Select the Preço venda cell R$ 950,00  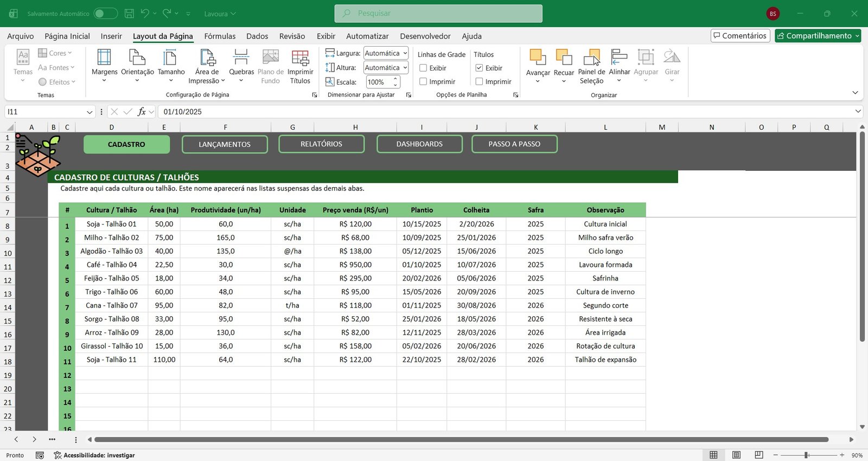(x=355, y=265)
